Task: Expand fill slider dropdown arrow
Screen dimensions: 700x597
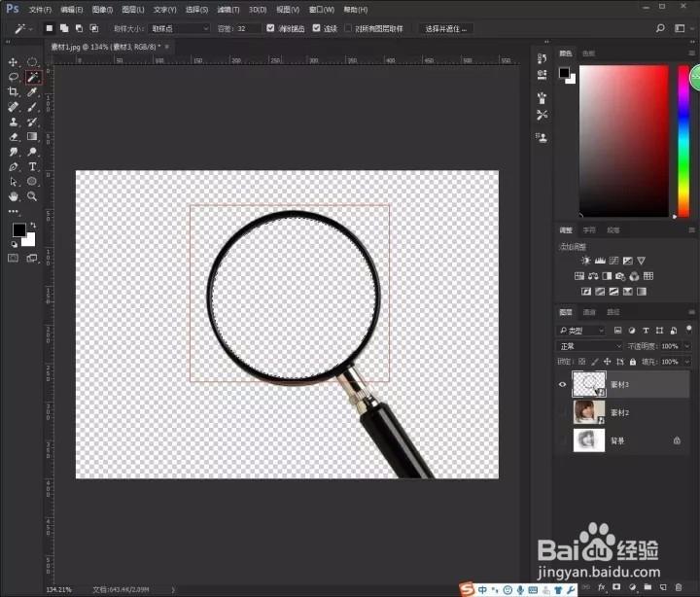Action: tap(687, 362)
